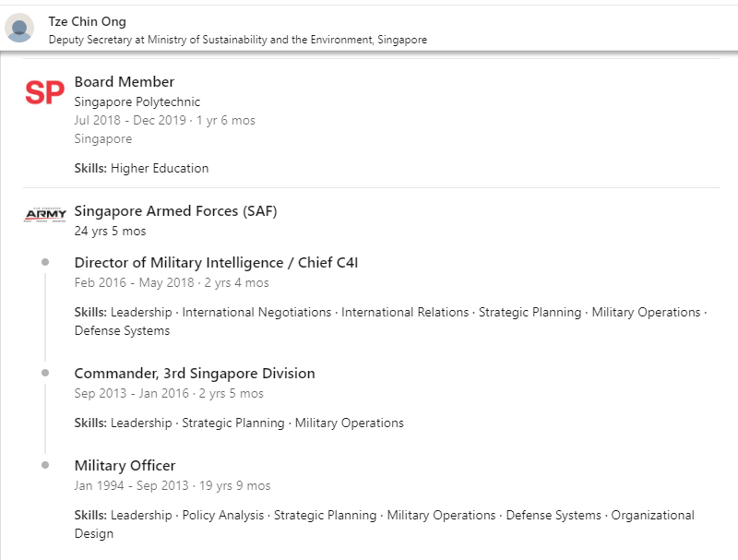
Task: Click the Commander role timeline bullet
Action: (45, 373)
